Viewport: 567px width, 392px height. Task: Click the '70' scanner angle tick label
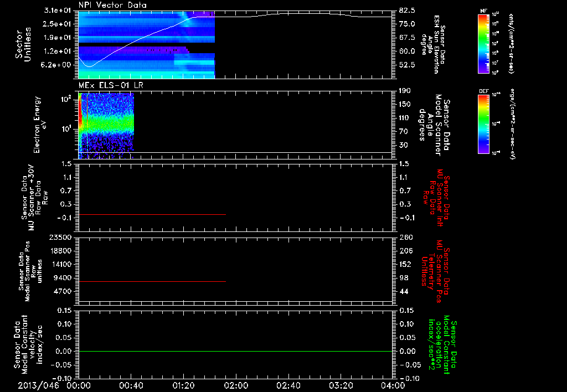[x=403, y=132]
